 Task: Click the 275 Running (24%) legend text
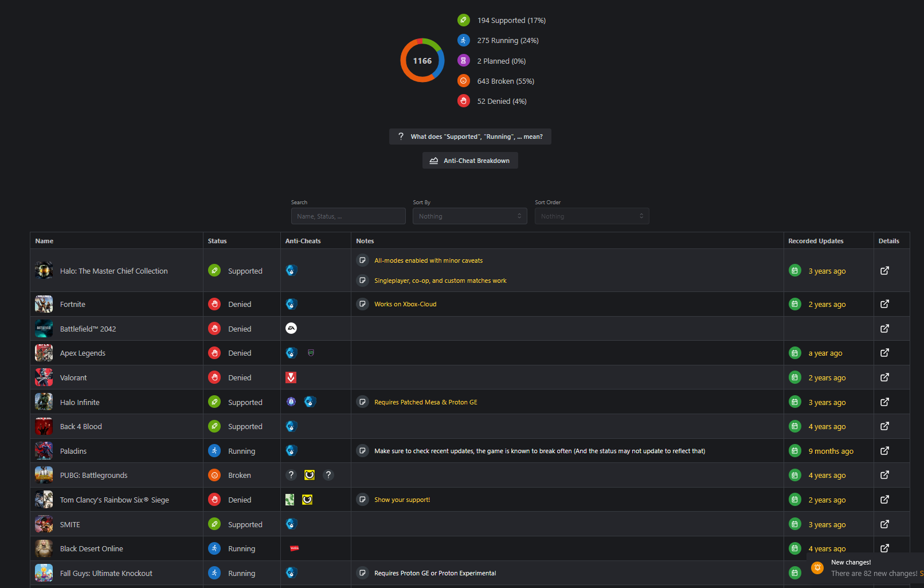tap(508, 41)
